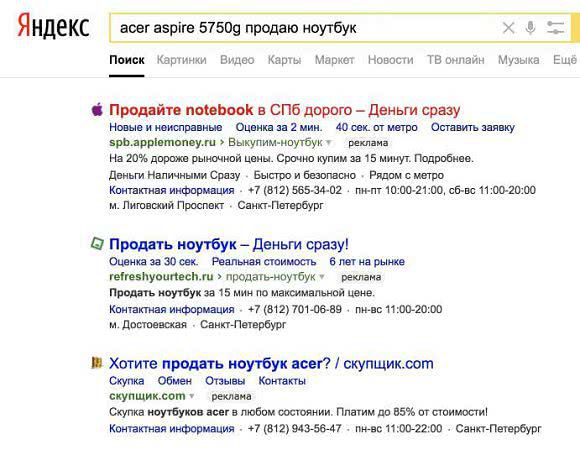Click the text 'Быстро и безопасно'
Screen dimensions: 580x450
(x=304, y=175)
